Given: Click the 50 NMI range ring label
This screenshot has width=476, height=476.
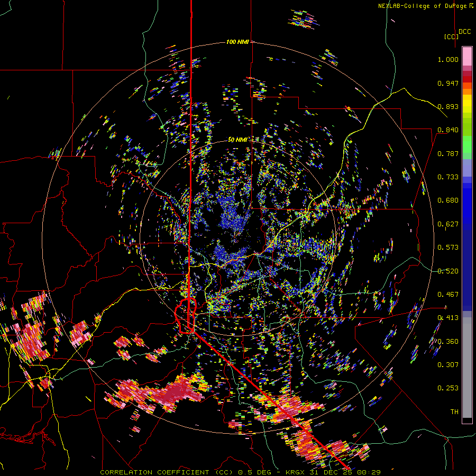Looking at the screenshot, I should 237,140.
